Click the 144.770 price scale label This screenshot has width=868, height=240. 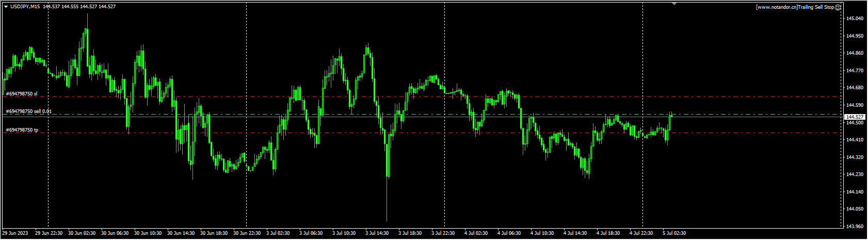[855, 71]
